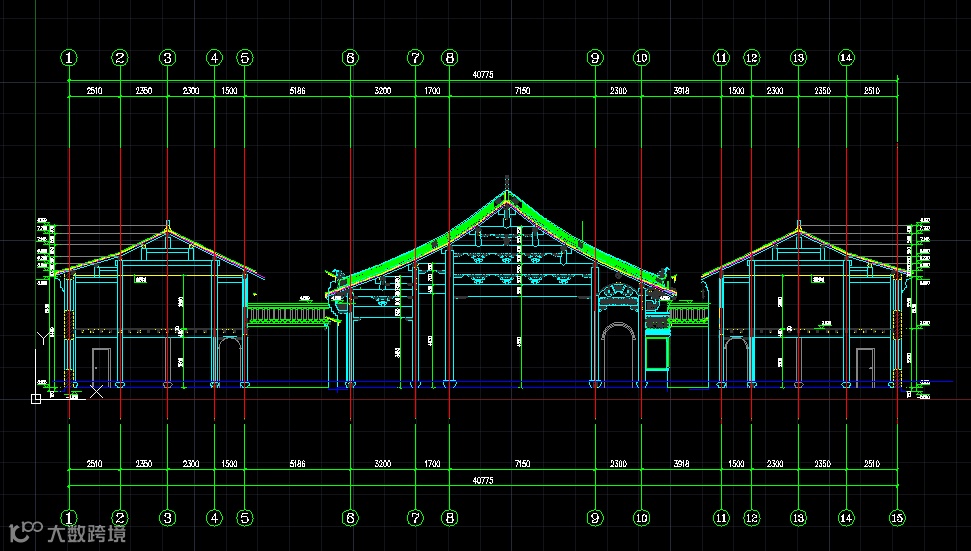Select axis bubble 15 below the drawing
971x551 pixels.
coord(897,518)
